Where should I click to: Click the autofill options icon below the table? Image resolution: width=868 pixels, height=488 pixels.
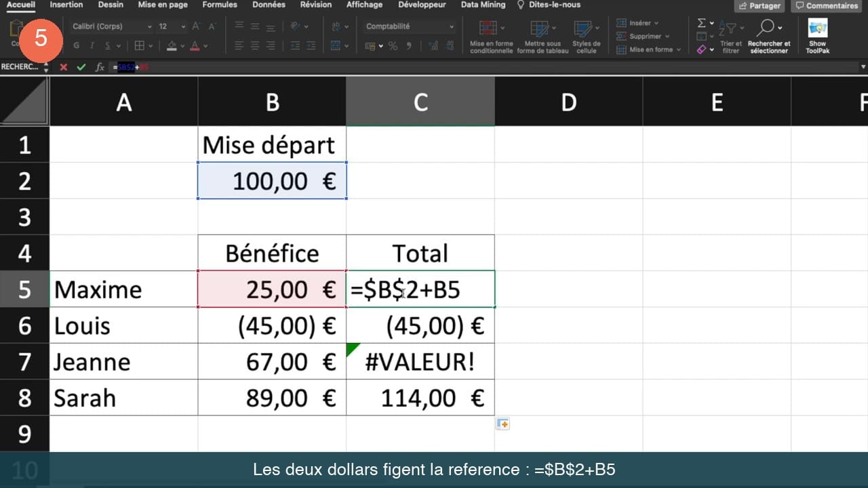502,424
